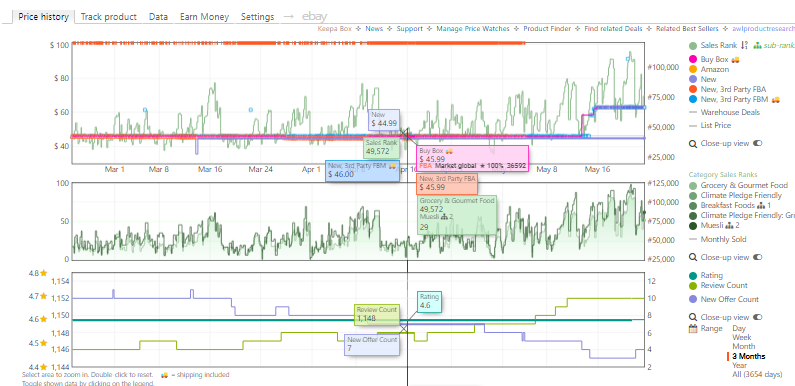This screenshot has height=386, width=795.
Task: Toggle Close-up view for category sales ranks
Action: pos(757,257)
